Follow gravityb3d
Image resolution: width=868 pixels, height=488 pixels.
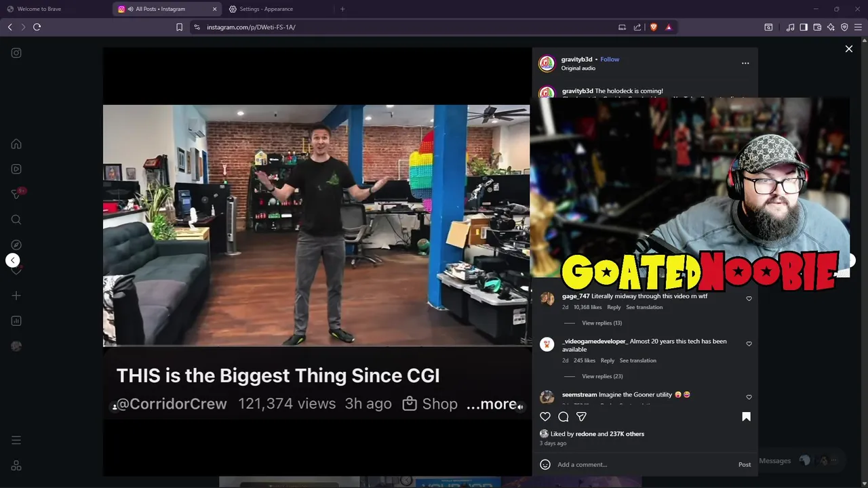[x=610, y=60]
